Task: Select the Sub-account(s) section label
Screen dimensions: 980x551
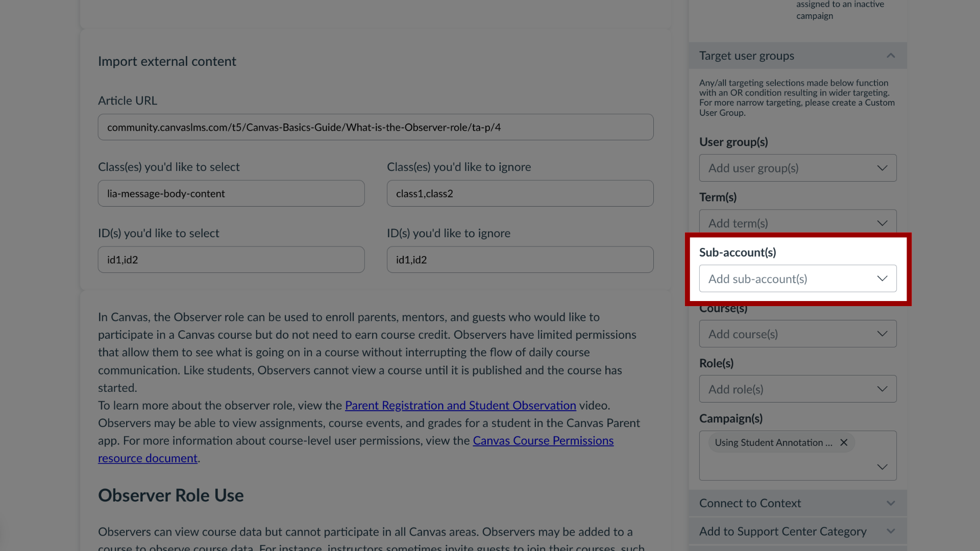Action: tap(738, 253)
